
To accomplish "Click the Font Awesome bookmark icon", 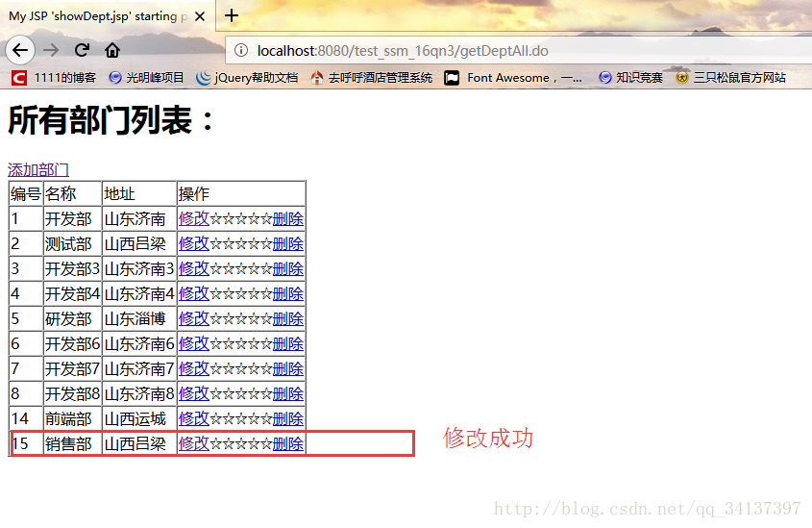I will tap(452, 78).
